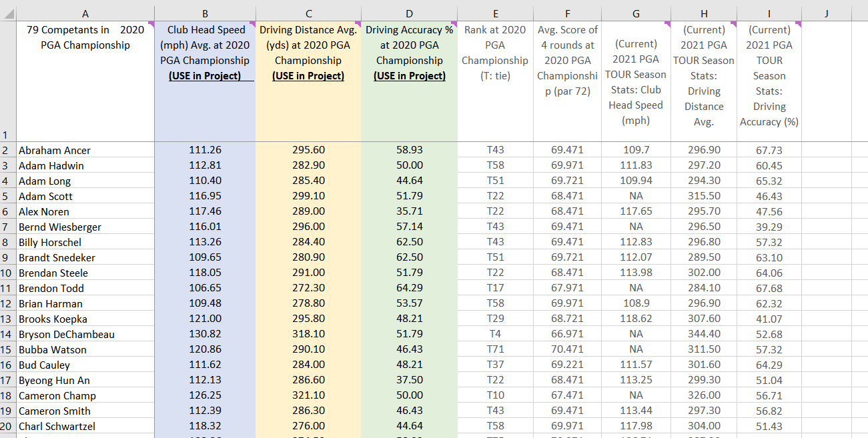Click club head speed value 106.65
868x438 pixels.
tap(205, 288)
